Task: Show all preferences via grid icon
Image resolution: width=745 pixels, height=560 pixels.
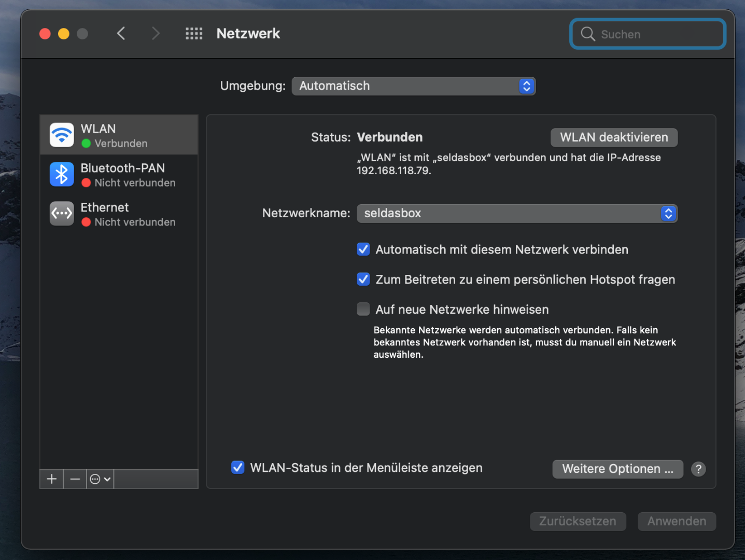Action: coord(194,34)
